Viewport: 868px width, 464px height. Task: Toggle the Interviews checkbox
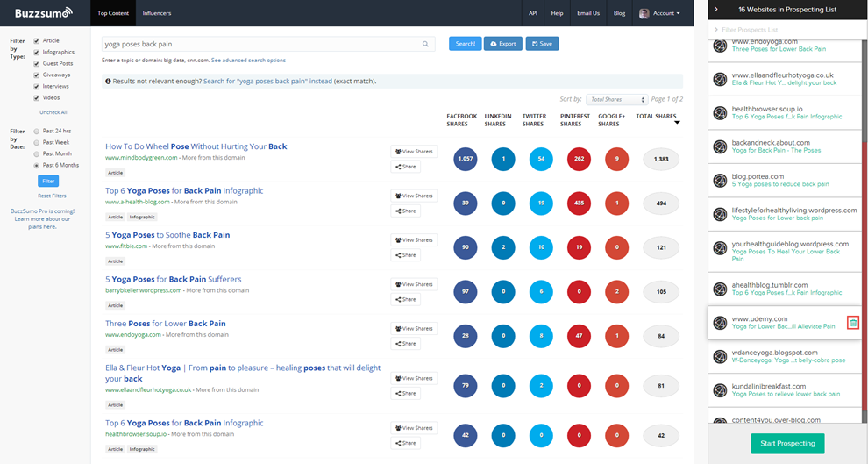37,86
